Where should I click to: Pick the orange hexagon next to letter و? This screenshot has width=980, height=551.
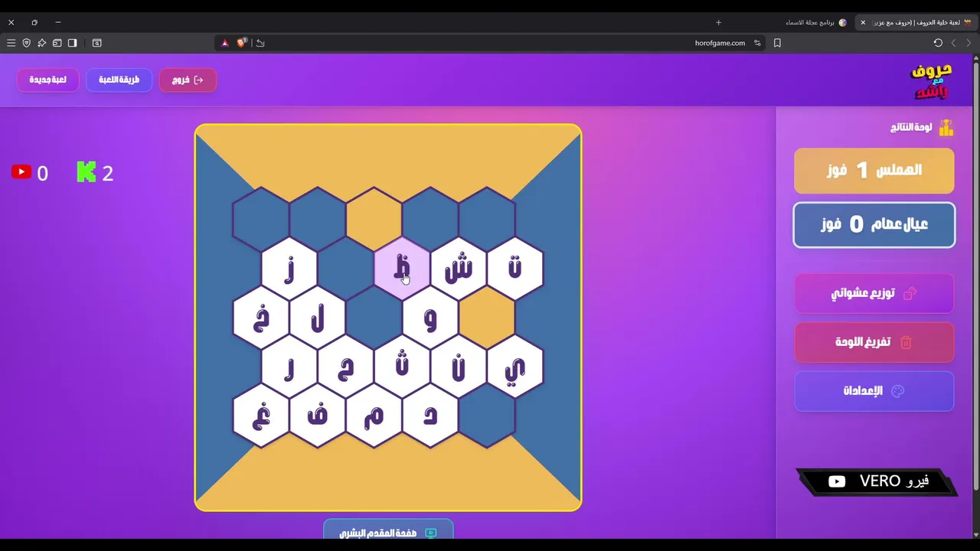click(x=487, y=318)
